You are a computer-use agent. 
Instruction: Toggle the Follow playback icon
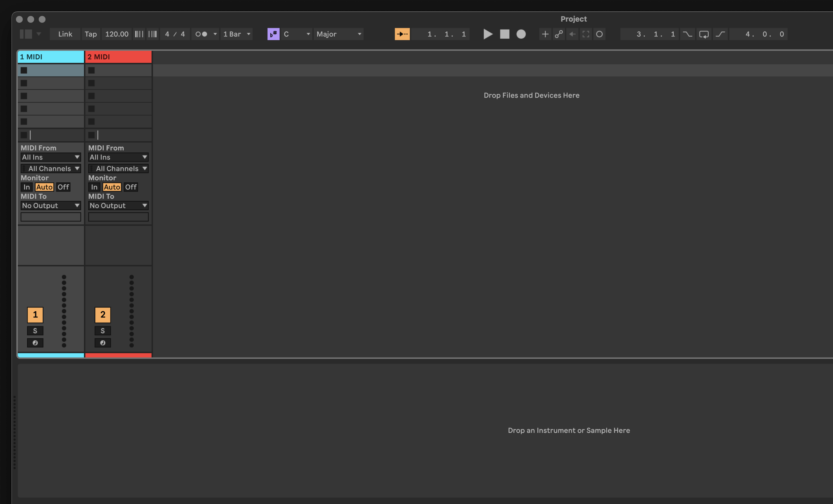click(x=402, y=34)
